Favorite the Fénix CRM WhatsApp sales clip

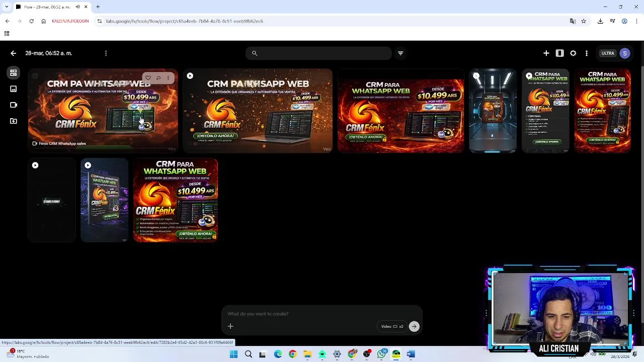[148, 78]
